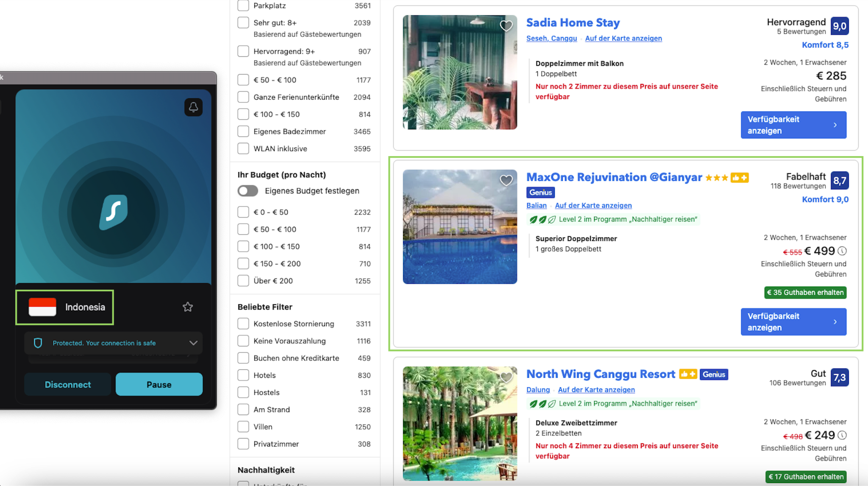The image size is (868, 486).
Task: Click € 17 Guthaben erhalten badge
Action: coord(806,477)
